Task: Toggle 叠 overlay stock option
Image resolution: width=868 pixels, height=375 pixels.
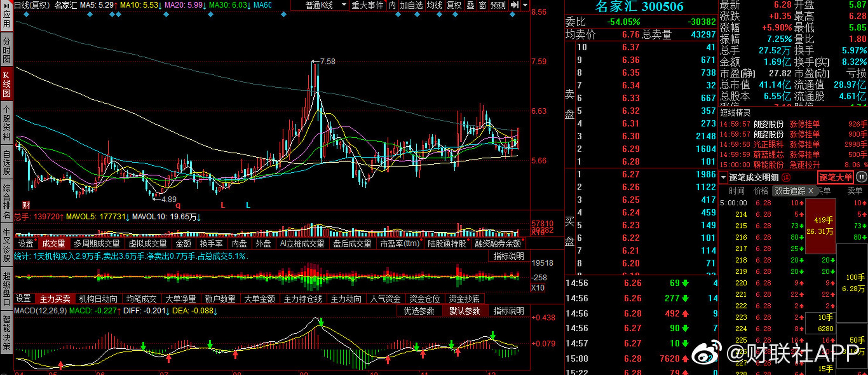Action: 470,5
